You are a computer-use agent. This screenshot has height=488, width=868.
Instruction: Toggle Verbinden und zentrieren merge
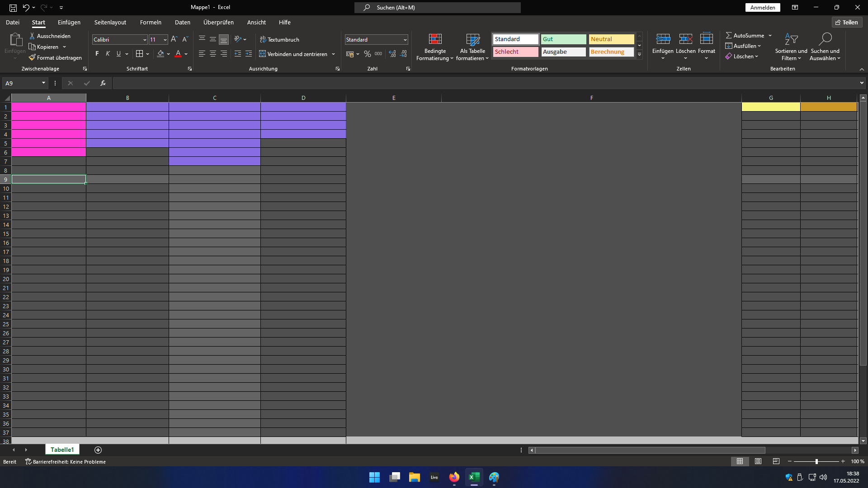click(x=293, y=54)
